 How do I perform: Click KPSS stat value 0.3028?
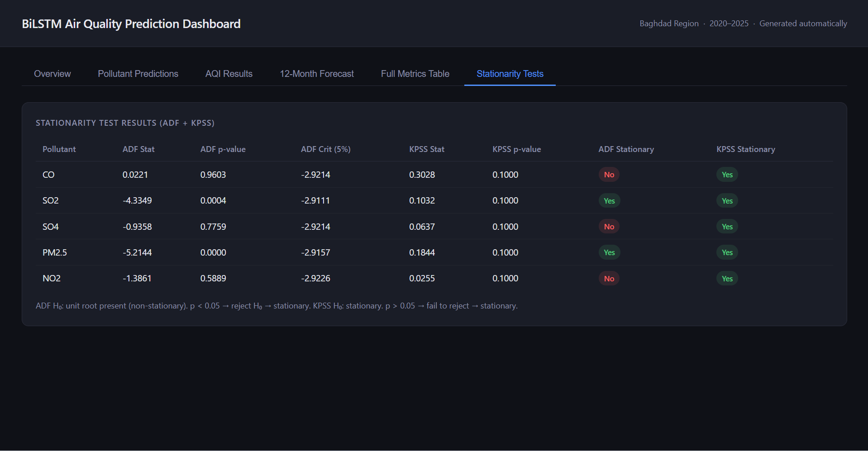(422, 175)
